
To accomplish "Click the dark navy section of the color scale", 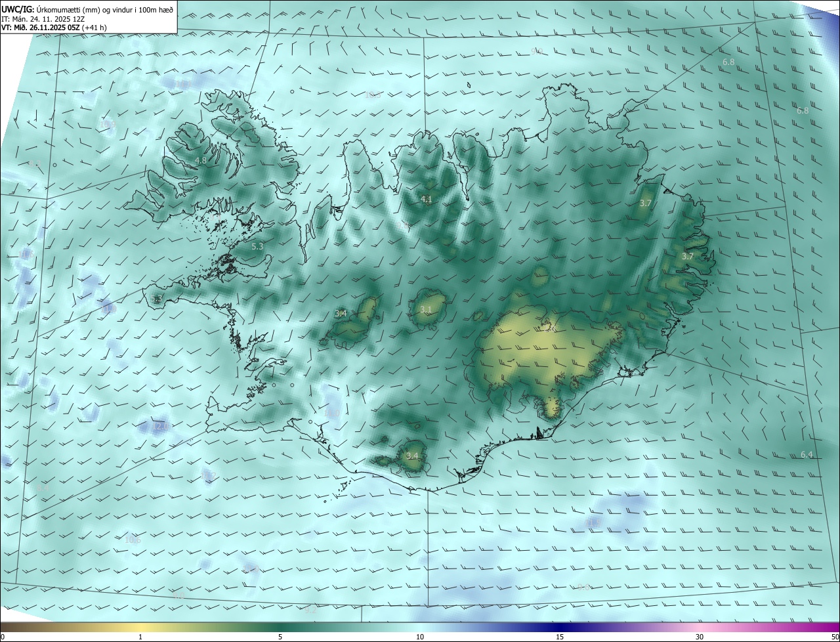I will [560, 627].
